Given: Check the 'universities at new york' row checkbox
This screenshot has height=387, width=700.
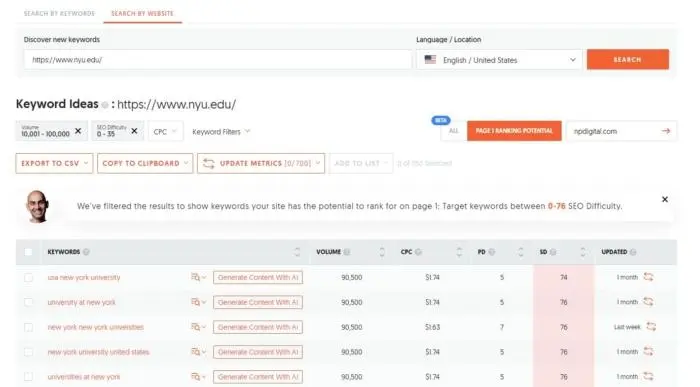Looking at the screenshot, I should pyautogui.click(x=29, y=377).
